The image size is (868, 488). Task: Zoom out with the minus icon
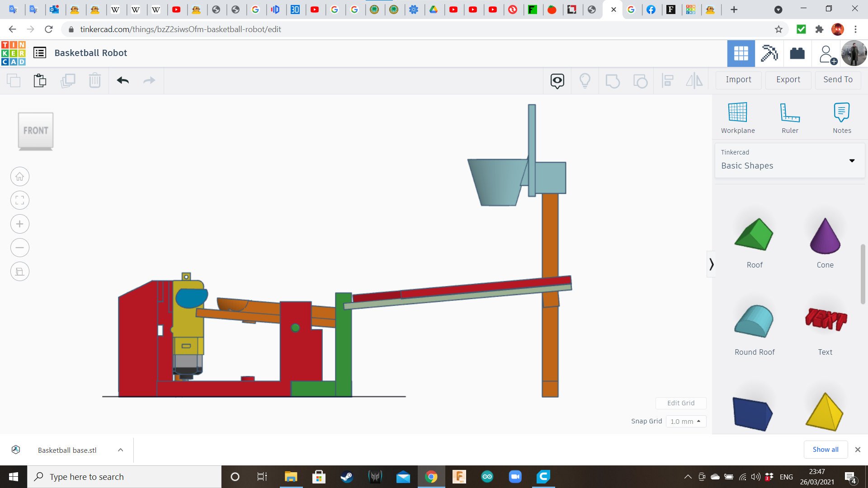20,248
